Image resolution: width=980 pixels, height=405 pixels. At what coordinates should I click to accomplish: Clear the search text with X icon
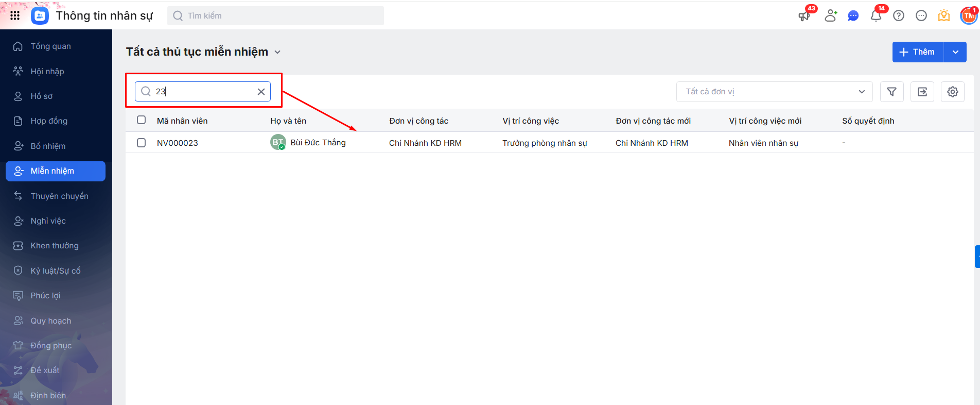pos(261,92)
